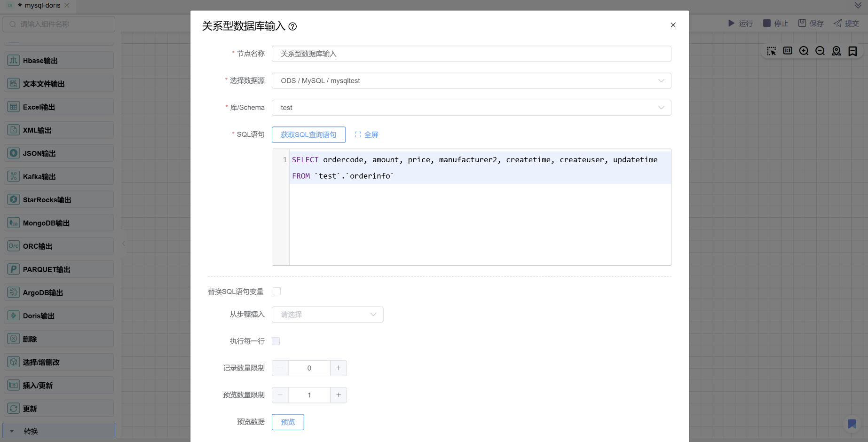Click the help icon beside dialog title
Image resolution: width=868 pixels, height=442 pixels.
tap(292, 26)
